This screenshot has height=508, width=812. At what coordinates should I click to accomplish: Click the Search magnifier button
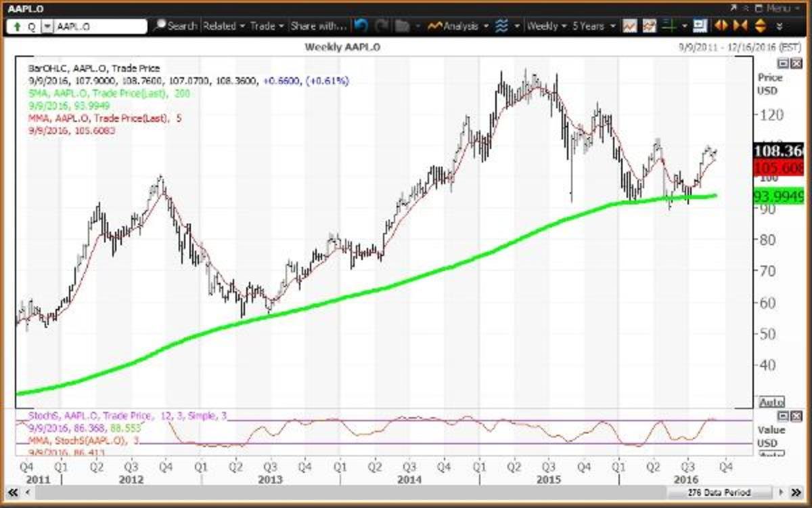point(175,26)
